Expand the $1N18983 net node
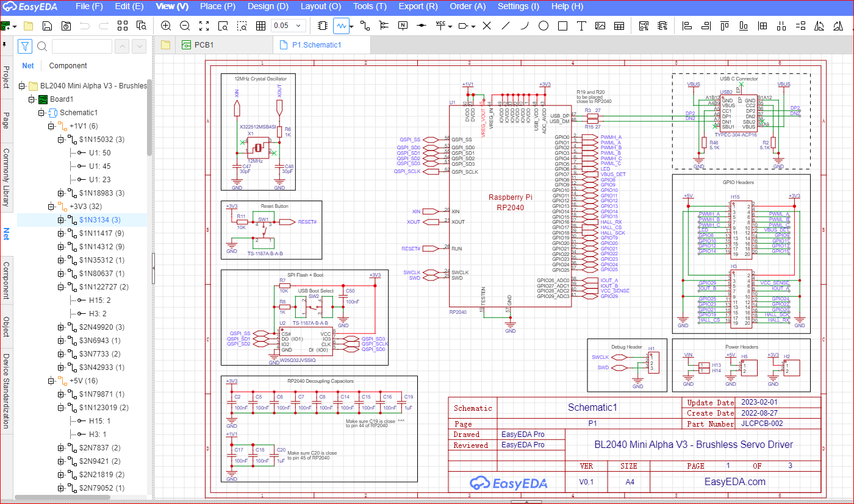Image resolution: width=854 pixels, height=504 pixels. coord(61,193)
